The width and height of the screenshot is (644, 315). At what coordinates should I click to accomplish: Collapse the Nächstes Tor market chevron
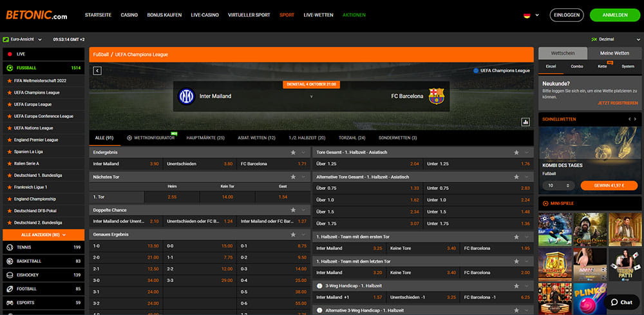(x=303, y=177)
